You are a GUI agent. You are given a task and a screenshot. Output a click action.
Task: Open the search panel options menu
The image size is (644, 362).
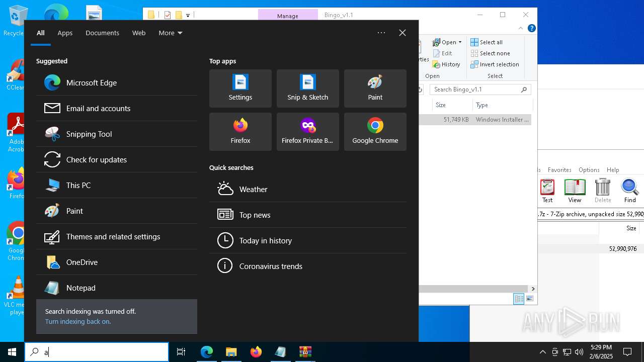[381, 33]
